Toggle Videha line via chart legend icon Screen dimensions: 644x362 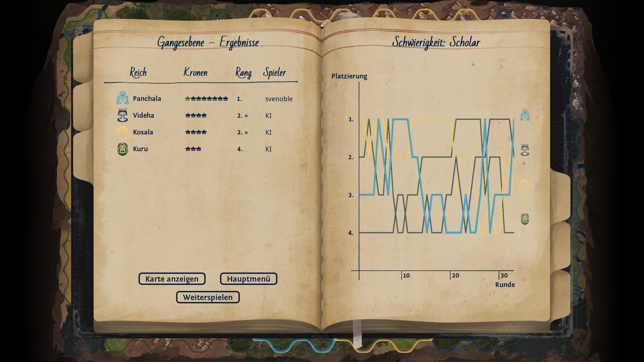coord(525,150)
